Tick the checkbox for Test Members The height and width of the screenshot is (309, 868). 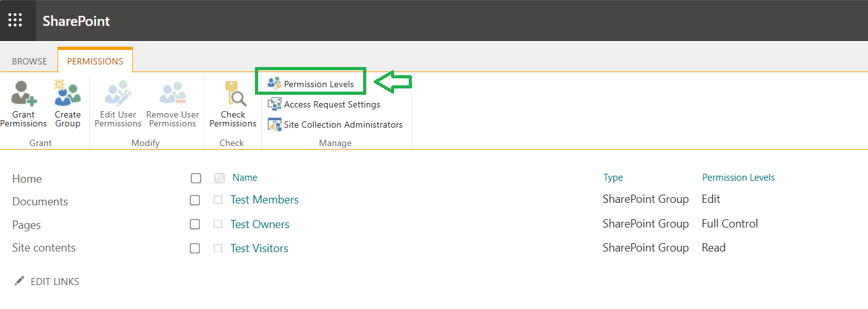click(195, 200)
